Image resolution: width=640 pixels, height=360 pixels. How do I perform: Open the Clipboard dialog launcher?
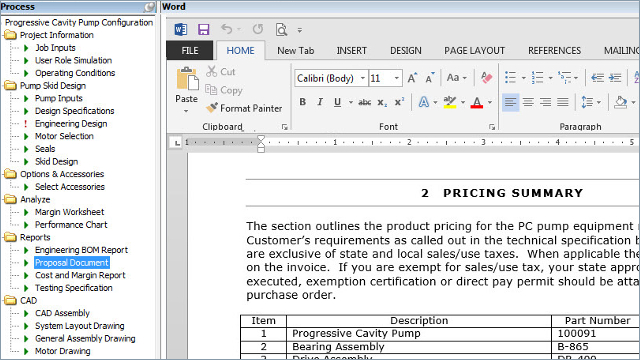pyautogui.click(x=284, y=127)
